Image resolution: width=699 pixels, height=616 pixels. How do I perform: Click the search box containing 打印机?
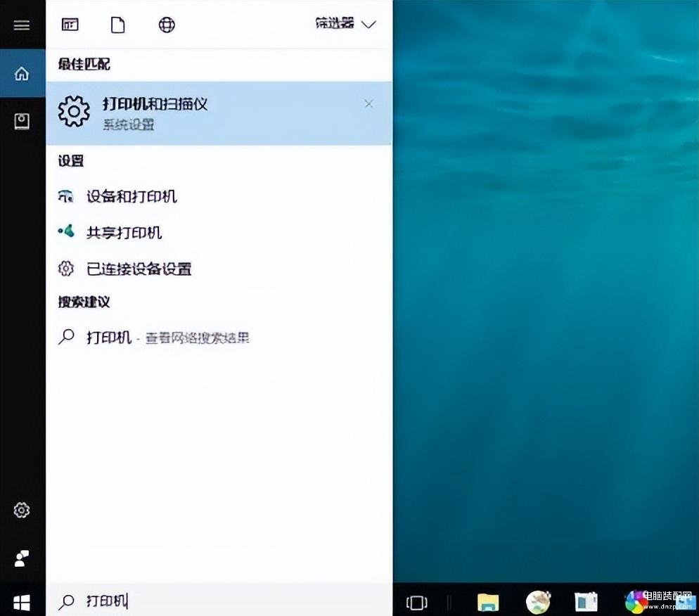[219, 601]
